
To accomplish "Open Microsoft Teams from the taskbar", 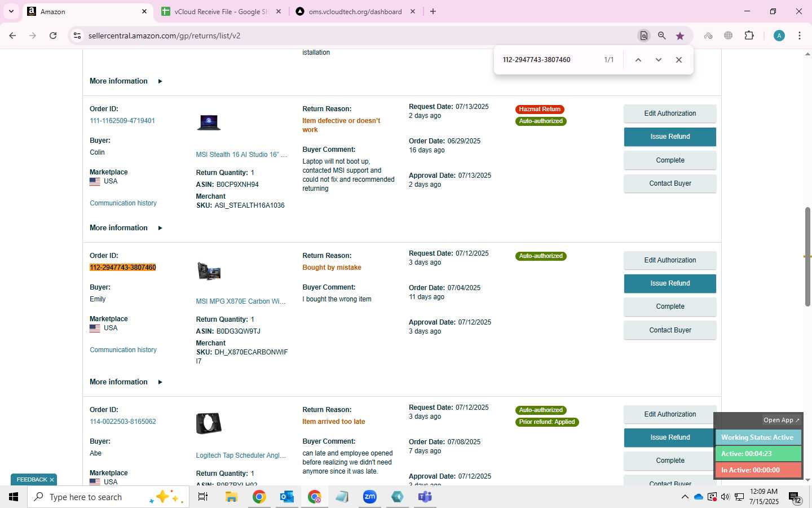I will click(x=425, y=497).
